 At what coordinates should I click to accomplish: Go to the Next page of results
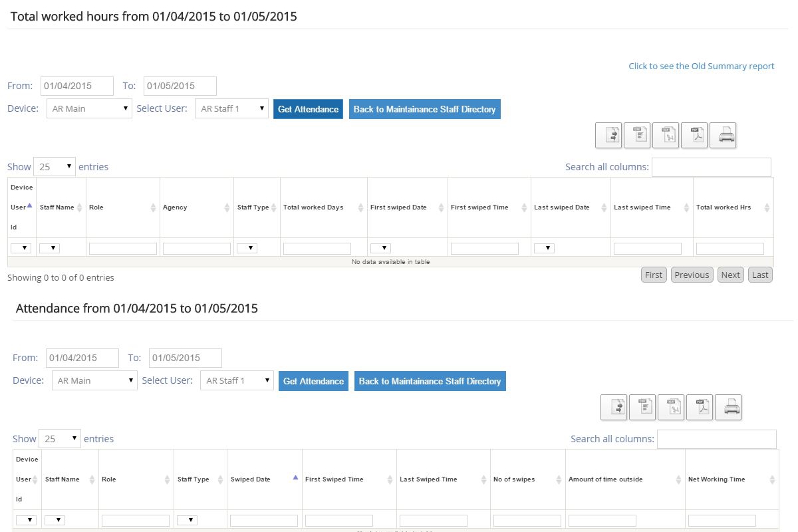pos(730,275)
